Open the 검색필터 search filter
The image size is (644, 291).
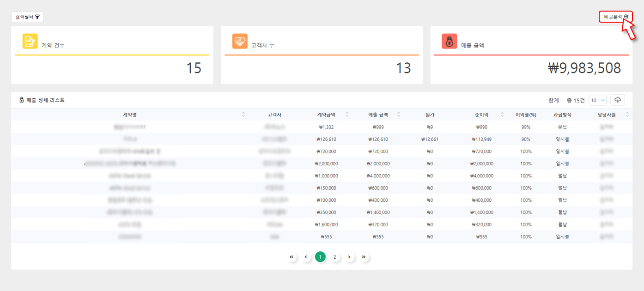pos(27,17)
